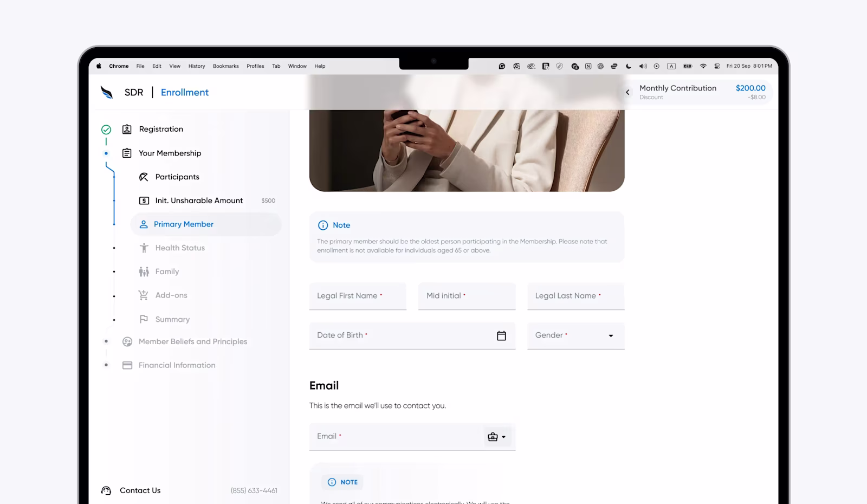Click the Summary flag icon
Viewport: 867px width, 504px height.
[x=144, y=319]
